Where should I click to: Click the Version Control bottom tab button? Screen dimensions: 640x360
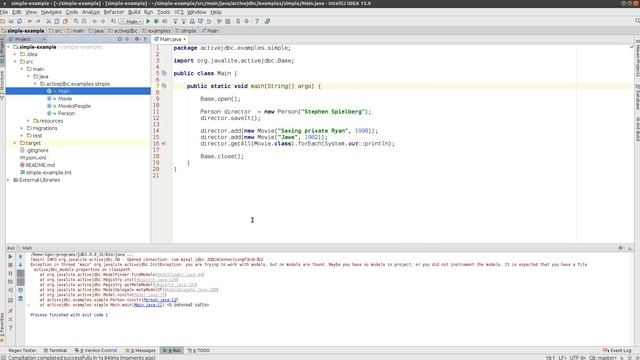[96, 350]
